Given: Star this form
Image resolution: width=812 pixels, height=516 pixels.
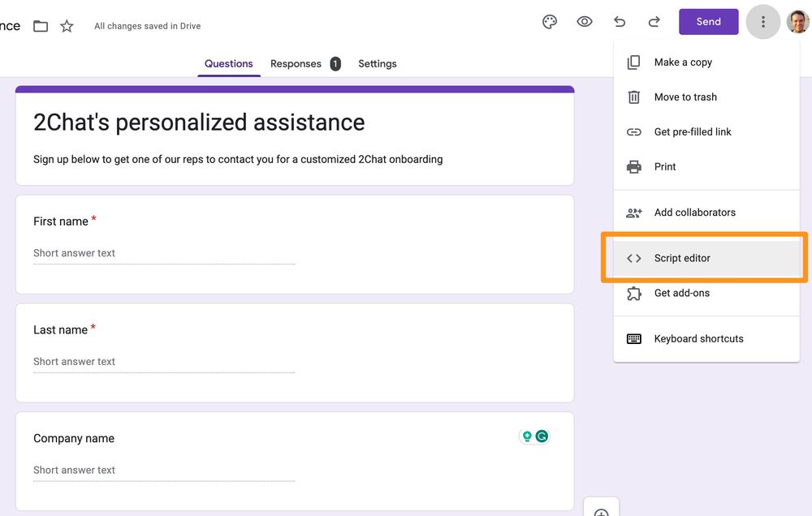Looking at the screenshot, I should point(67,25).
